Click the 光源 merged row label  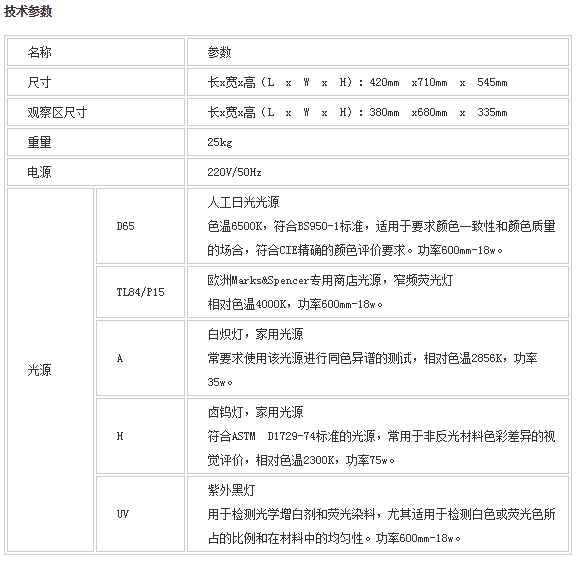51,370
